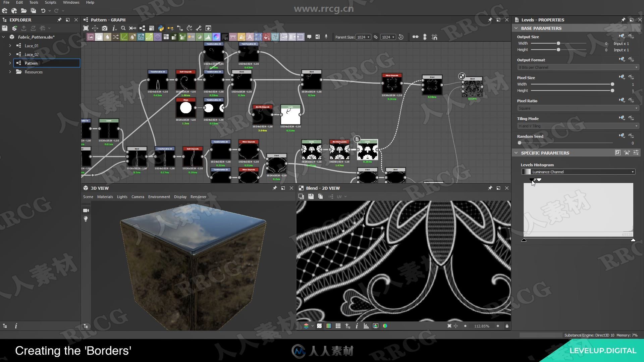Open the Scripts menu
Viewport: 644px width, 362px height.
pyautogui.click(x=51, y=2)
